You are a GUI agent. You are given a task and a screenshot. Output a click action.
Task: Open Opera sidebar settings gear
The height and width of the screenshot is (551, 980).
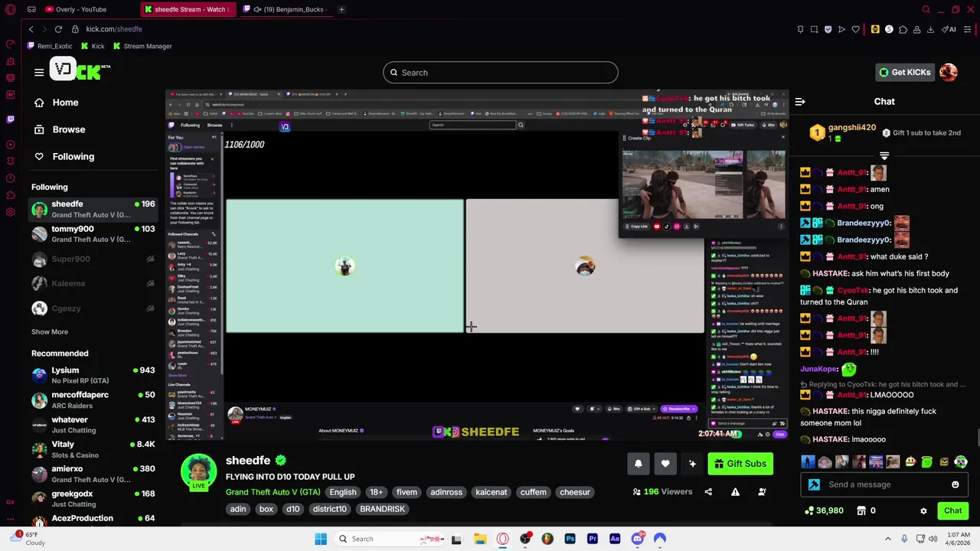(10, 212)
